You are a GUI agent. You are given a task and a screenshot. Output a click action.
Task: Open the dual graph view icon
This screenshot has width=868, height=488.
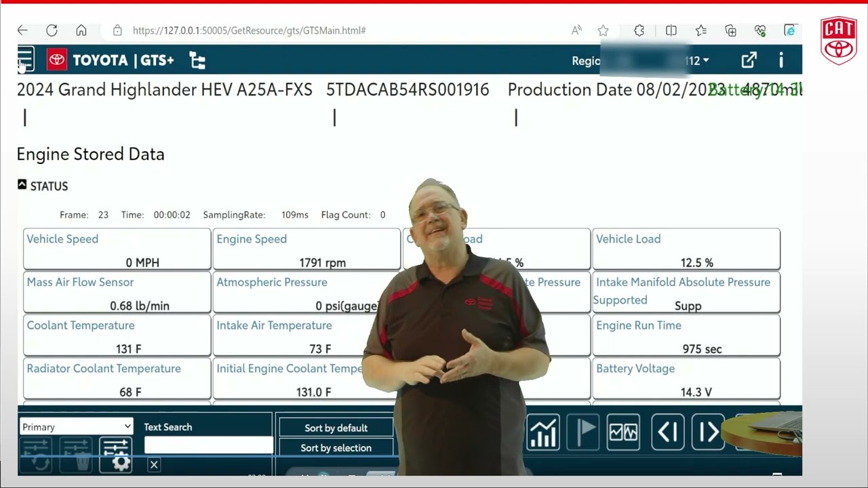point(623,432)
